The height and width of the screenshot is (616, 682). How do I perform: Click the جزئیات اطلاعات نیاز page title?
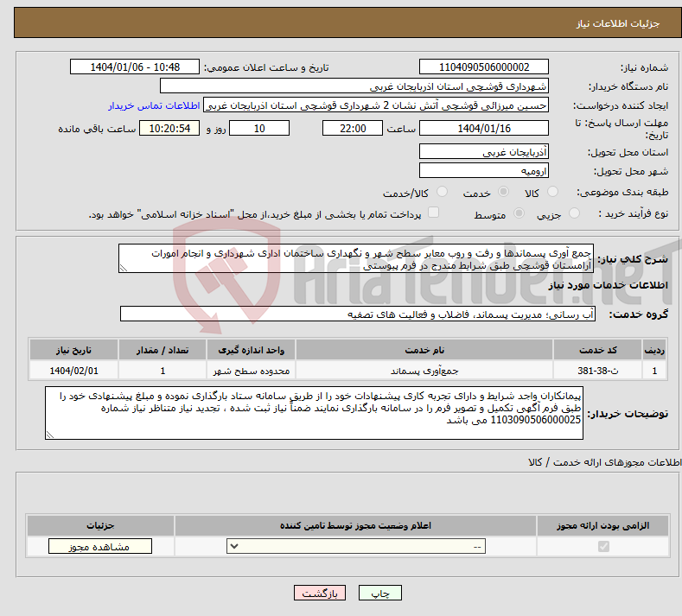(x=618, y=23)
